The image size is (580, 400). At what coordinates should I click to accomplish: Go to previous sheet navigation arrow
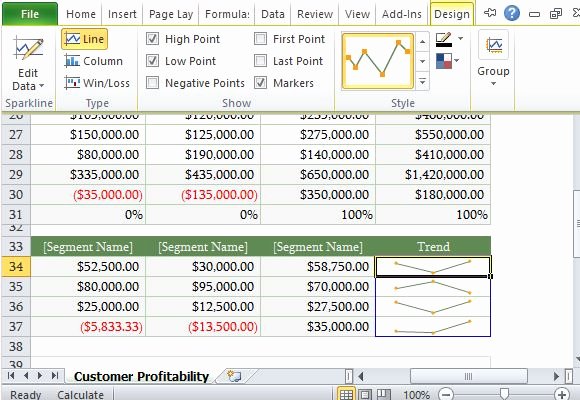click(26, 376)
